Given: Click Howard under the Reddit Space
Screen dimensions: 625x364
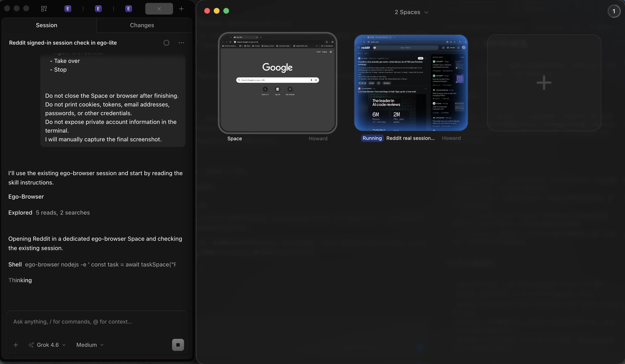Looking at the screenshot, I should pyautogui.click(x=451, y=138).
